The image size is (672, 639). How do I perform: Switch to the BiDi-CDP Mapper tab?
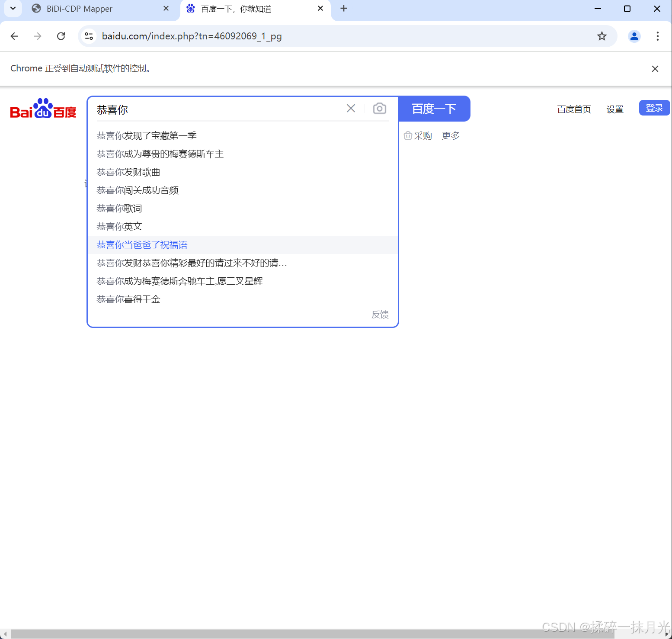coord(100,9)
